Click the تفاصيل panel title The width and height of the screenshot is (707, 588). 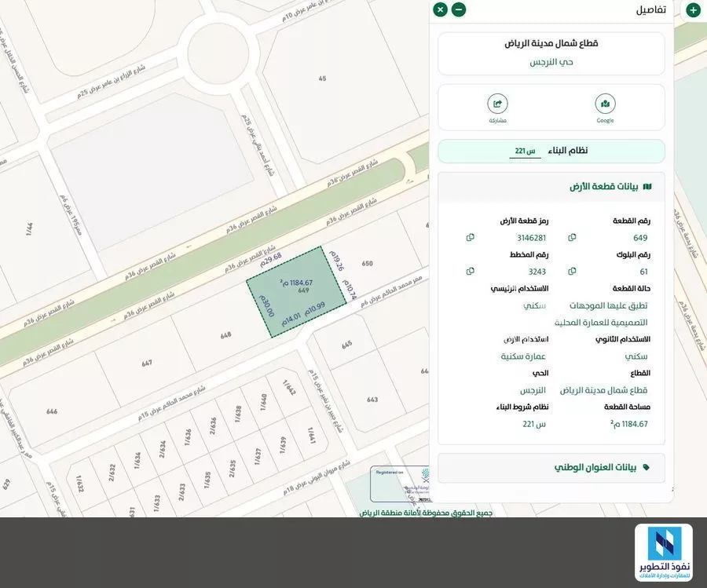(649, 9)
